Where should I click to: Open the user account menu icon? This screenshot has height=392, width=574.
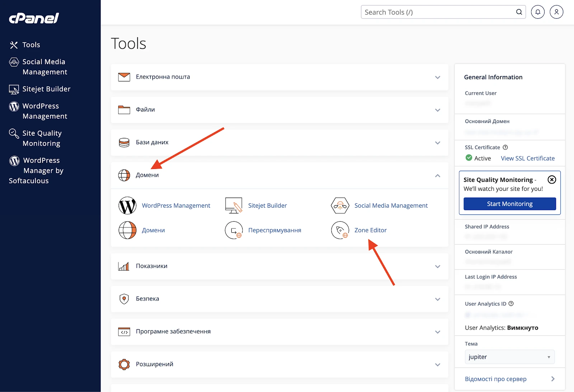click(x=556, y=12)
